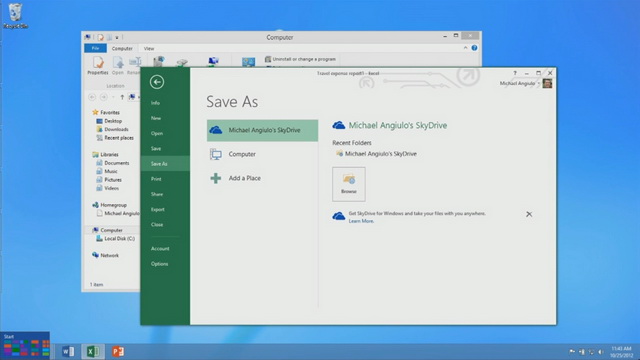Viewport: 640px width, 360px height.
Task: Go back using the circled arrow in Excel
Action: pos(157,82)
